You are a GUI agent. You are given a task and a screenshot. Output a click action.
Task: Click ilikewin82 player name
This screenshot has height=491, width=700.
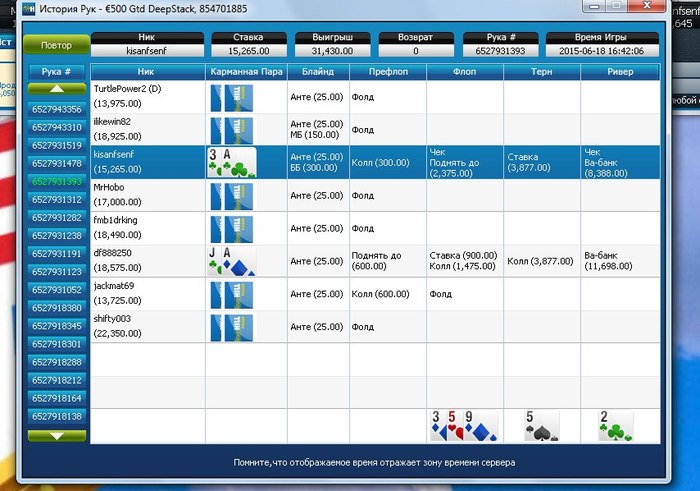pyautogui.click(x=112, y=121)
